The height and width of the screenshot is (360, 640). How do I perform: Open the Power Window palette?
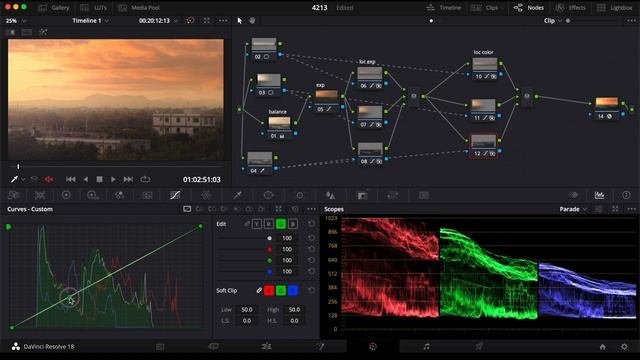click(268, 195)
